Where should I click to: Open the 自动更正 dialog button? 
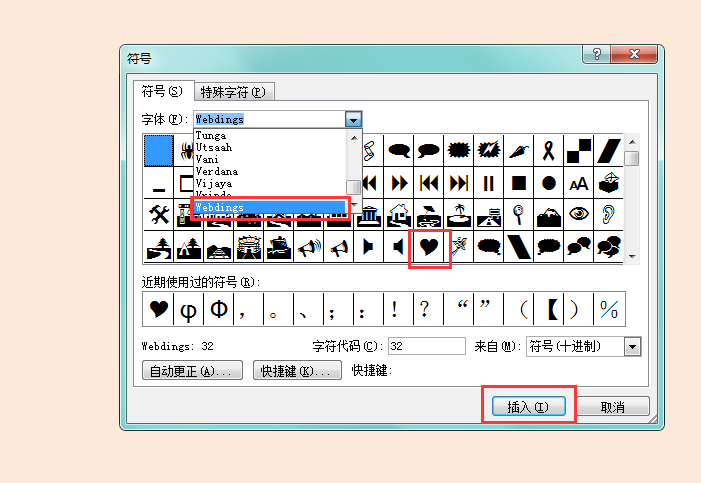(192, 370)
